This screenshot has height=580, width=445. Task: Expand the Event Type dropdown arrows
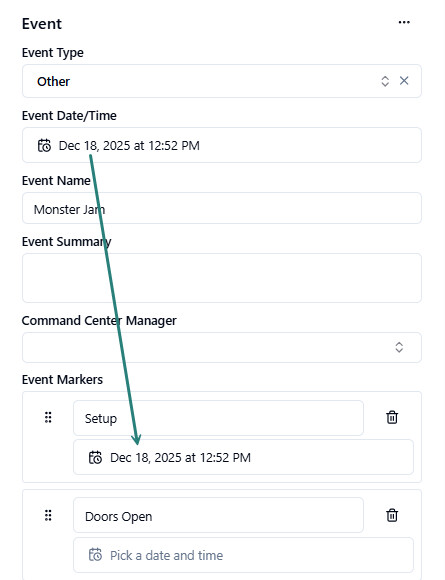(385, 81)
